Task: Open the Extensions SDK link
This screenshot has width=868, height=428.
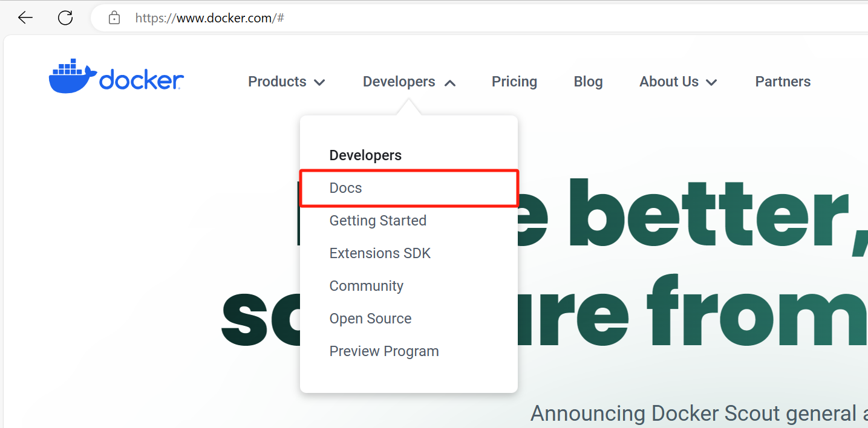Action: (x=380, y=253)
